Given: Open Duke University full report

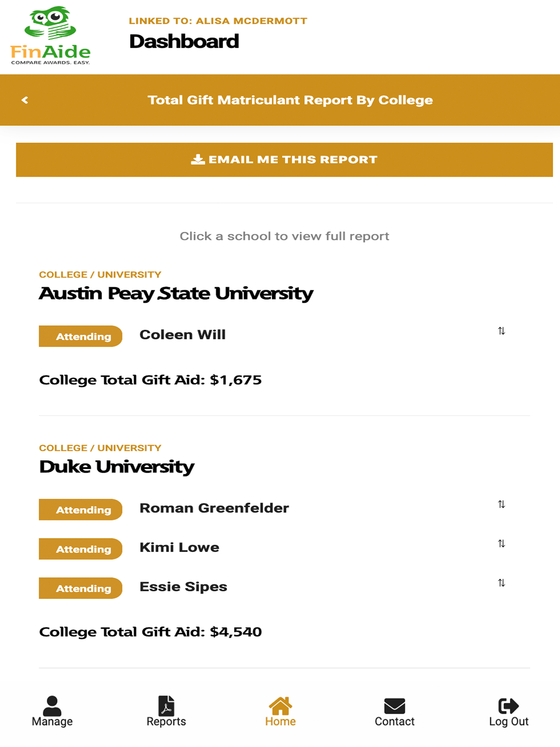Looking at the screenshot, I should [116, 467].
